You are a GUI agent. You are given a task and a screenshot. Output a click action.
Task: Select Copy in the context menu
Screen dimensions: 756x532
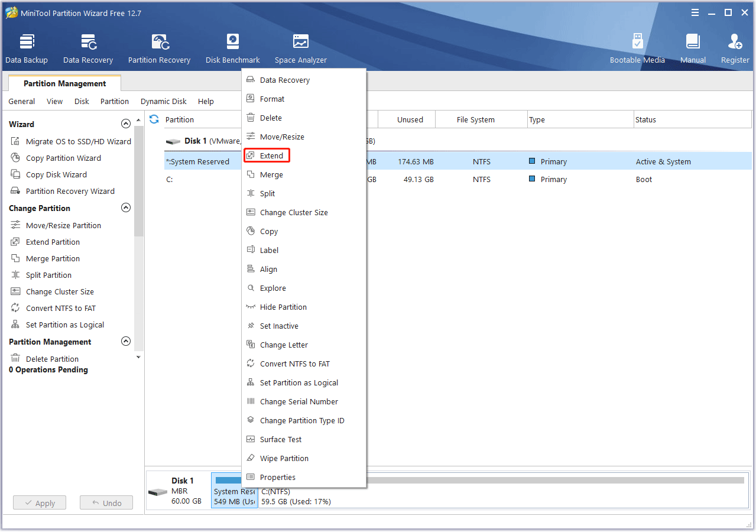[x=304, y=231]
